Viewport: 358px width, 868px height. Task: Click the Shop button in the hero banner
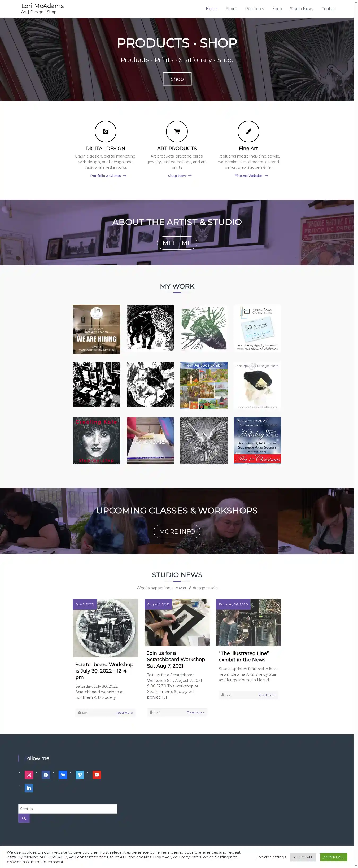(177, 79)
